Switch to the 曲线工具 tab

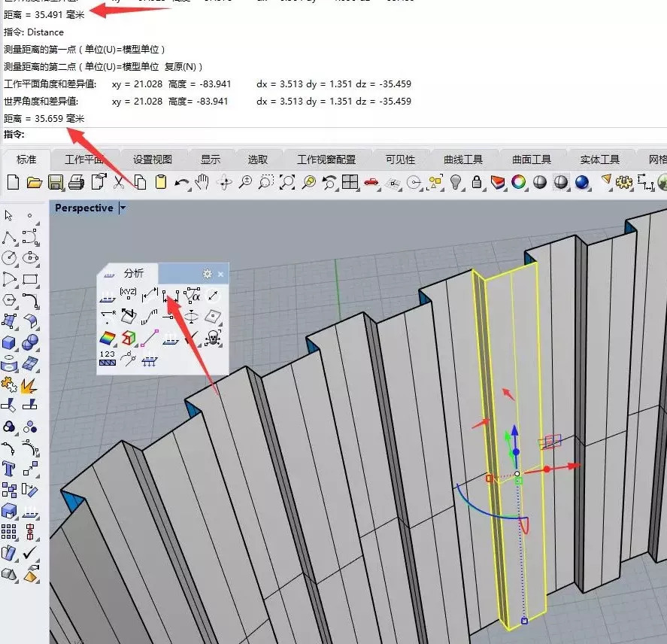click(463, 159)
